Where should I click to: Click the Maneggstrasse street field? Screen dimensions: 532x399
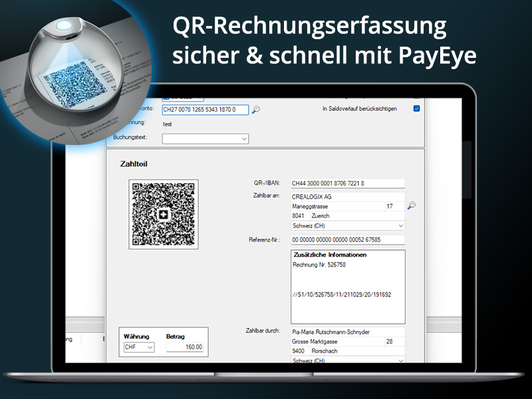pyautogui.click(x=338, y=206)
